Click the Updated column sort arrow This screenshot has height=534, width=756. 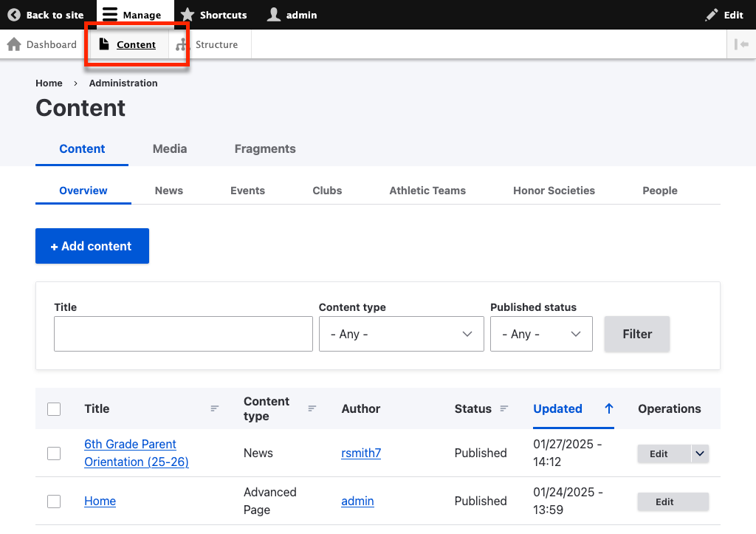pos(609,408)
